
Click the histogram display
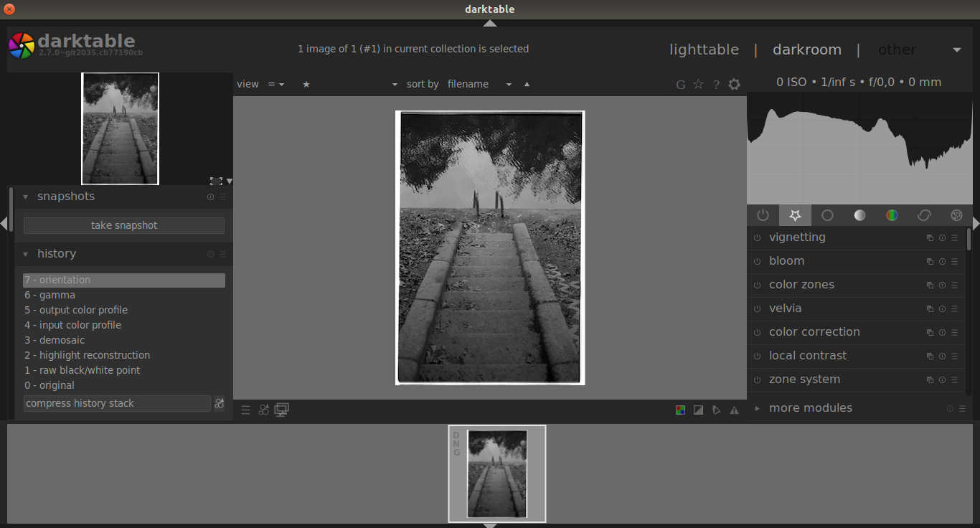pyautogui.click(x=859, y=148)
